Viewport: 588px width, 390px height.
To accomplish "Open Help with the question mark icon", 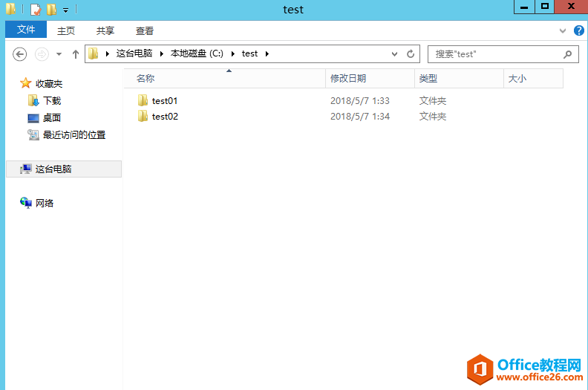I will point(578,30).
